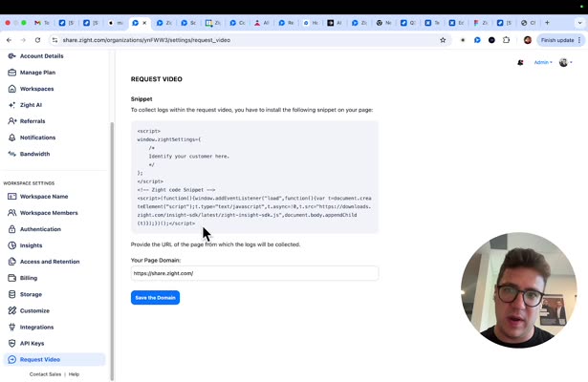Select Request Video in sidebar
Viewport: 588px width, 382px height.
[54, 359]
